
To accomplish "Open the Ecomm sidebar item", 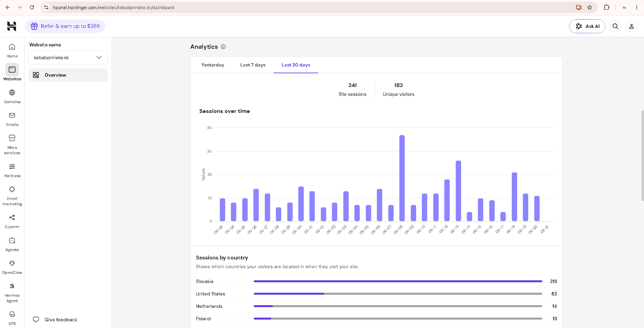I will pyautogui.click(x=12, y=221).
